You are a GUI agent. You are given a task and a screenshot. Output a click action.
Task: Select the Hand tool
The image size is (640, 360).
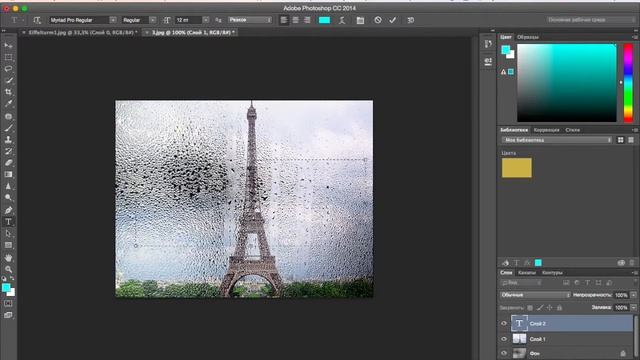point(8,258)
